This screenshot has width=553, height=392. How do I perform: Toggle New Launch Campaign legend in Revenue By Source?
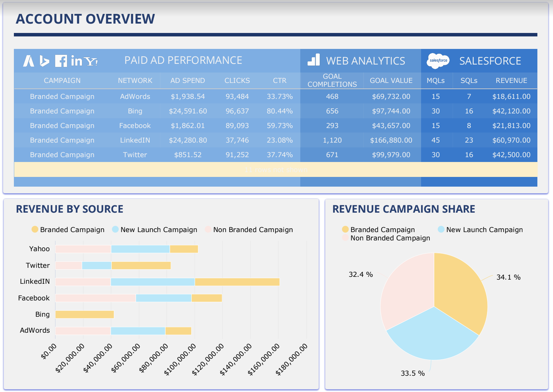[x=154, y=230]
